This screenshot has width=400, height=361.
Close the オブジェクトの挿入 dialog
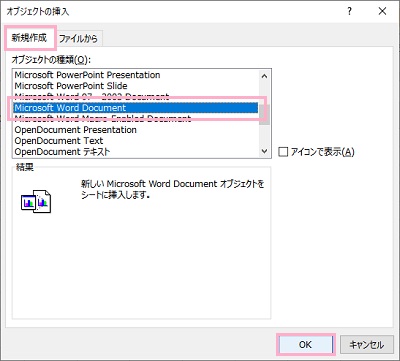(x=382, y=11)
